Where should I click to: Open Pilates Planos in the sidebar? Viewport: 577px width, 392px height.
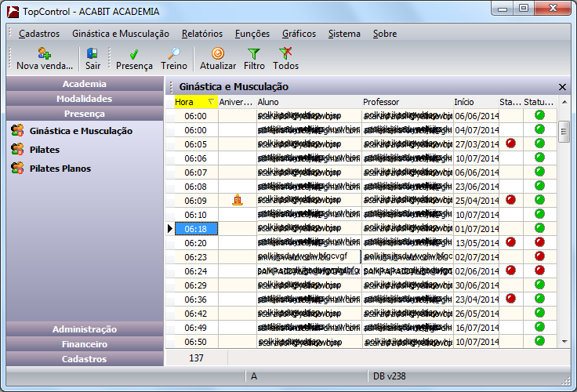point(60,169)
